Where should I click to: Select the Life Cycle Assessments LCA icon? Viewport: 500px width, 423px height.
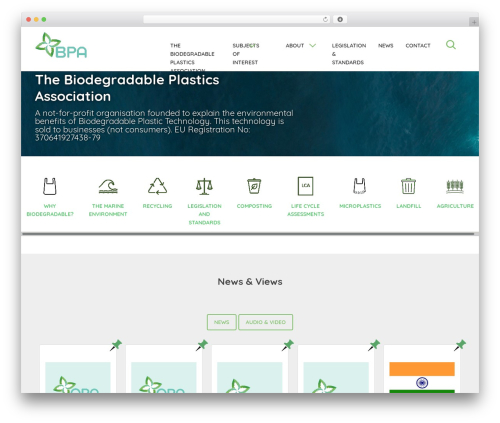(305, 186)
